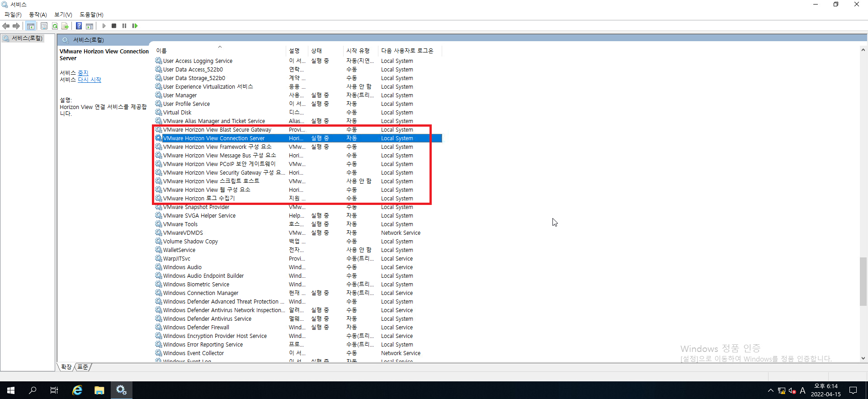Select the Volume Shadow Copy service

tap(298, 242)
